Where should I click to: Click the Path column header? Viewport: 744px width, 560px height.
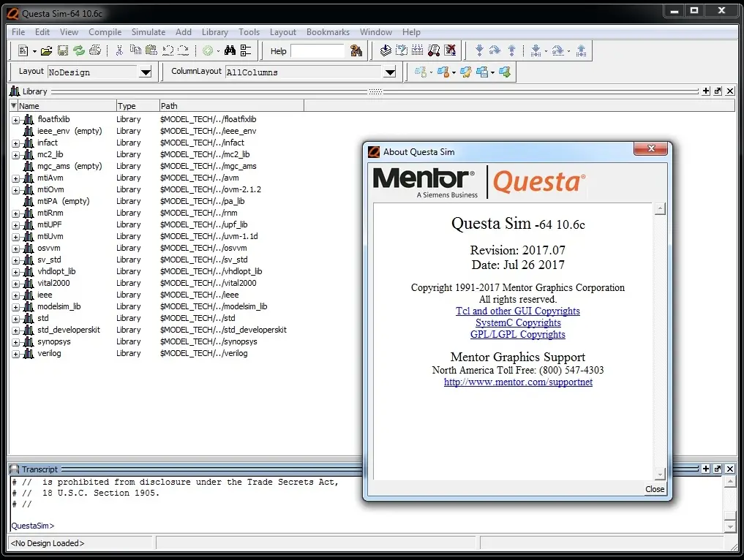[x=232, y=106]
